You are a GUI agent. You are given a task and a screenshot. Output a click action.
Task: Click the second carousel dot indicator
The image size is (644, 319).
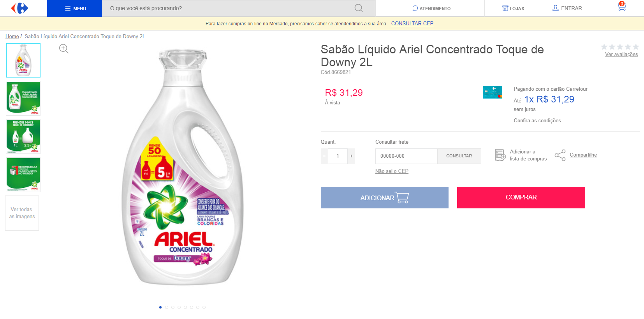[x=167, y=307]
